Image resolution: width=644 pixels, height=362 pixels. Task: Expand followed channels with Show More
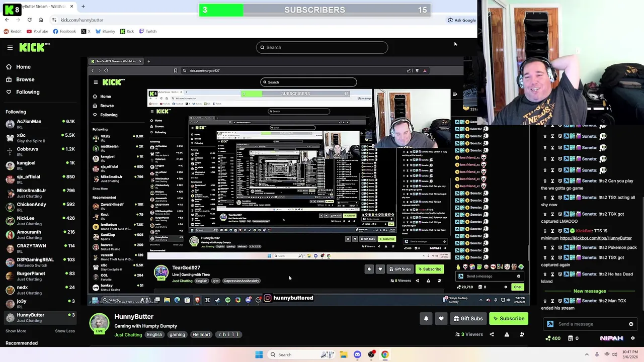[x=16, y=331]
